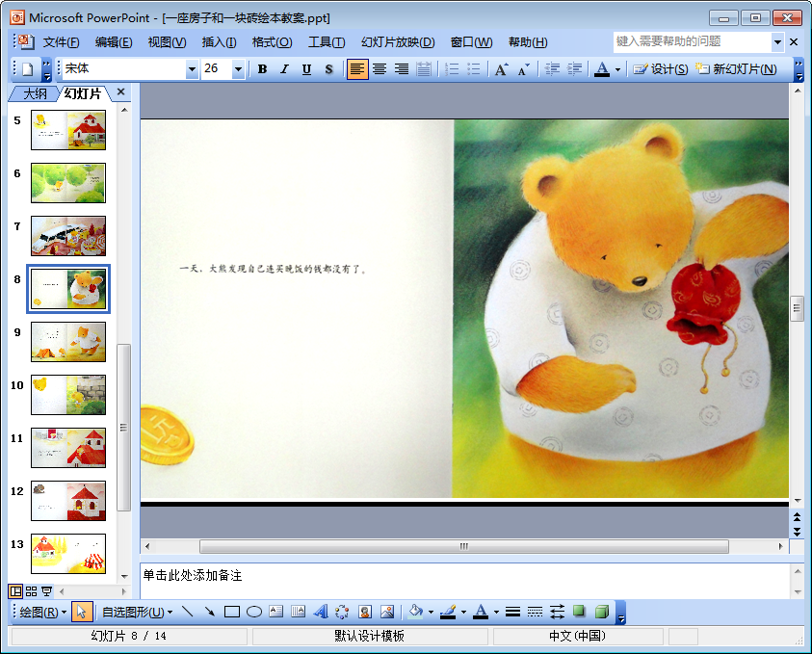
Task: Open the 自选图形(U) AutoShapes menu
Action: 137,612
